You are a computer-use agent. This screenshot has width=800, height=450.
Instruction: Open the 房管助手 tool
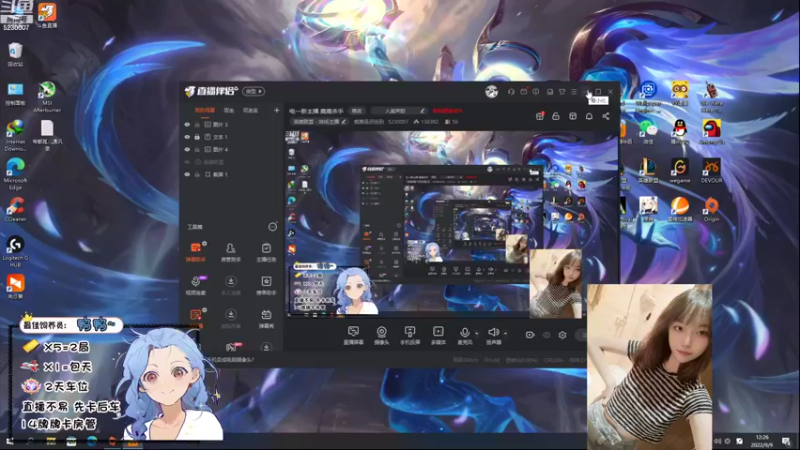pyautogui.click(x=231, y=252)
